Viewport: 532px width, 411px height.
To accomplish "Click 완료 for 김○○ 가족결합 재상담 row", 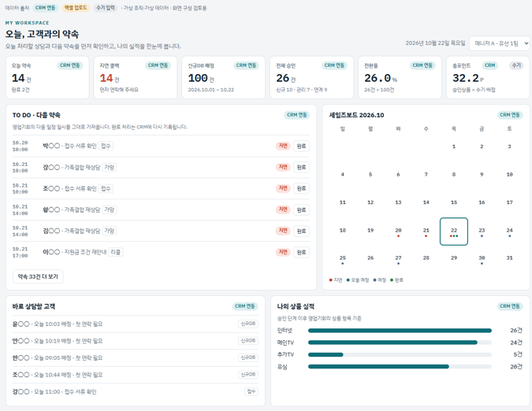I will (x=301, y=231).
